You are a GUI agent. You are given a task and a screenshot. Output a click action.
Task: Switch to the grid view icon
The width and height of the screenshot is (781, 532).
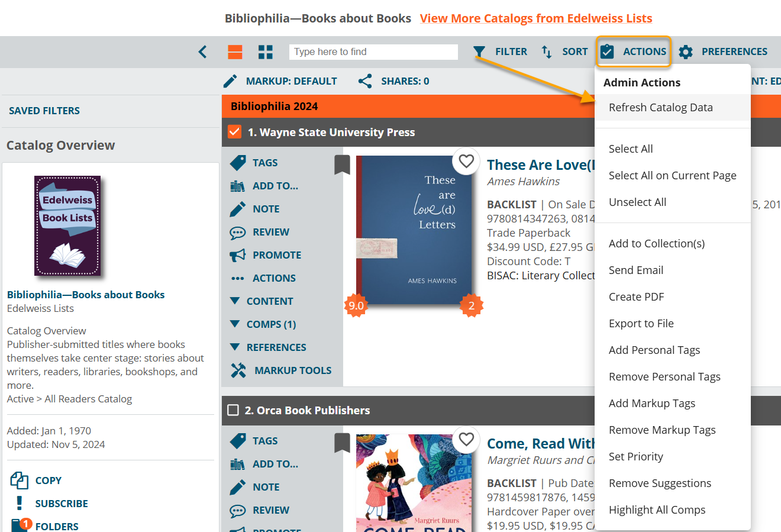click(266, 52)
